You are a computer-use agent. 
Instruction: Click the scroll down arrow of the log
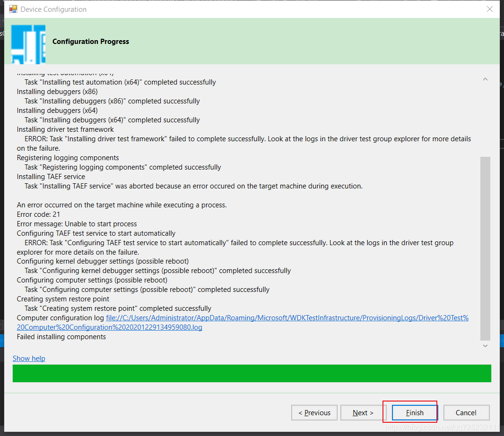coord(485,345)
